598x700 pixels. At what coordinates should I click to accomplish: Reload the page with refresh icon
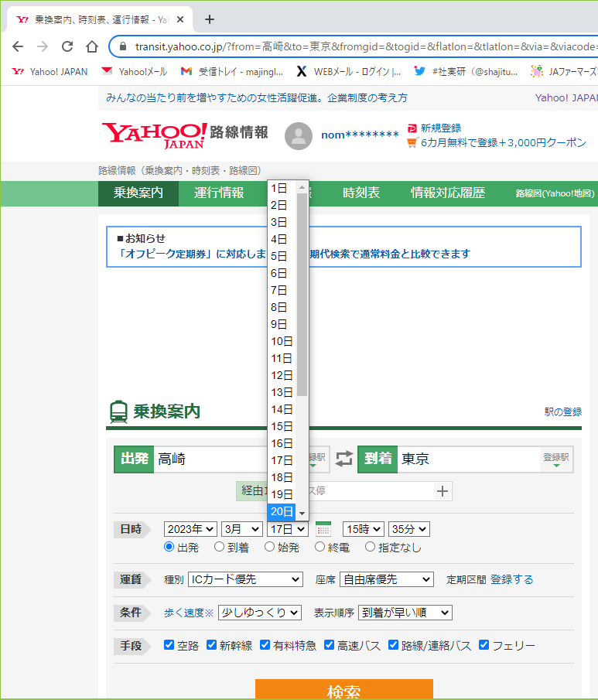[67, 46]
